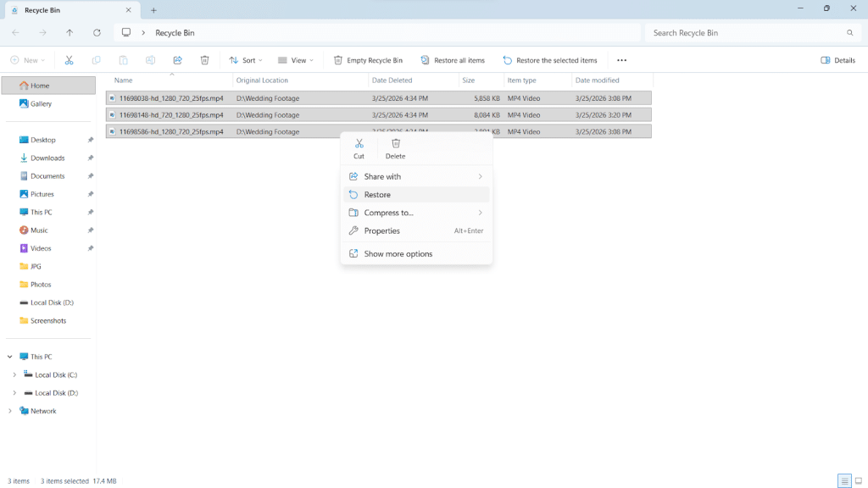Expand Local Disk (C:) tree node
This screenshot has width=868, height=488.
click(14, 374)
